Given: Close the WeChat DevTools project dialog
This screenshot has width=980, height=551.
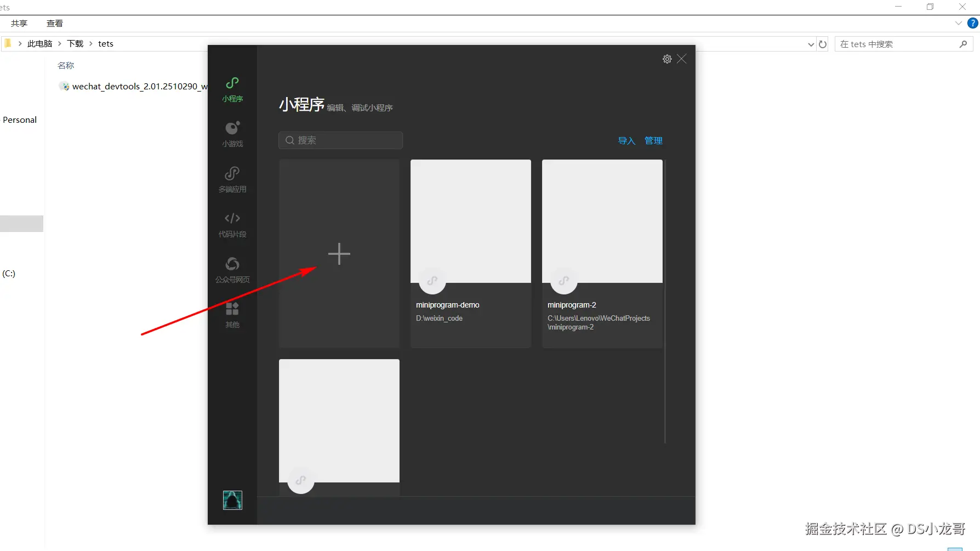Looking at the screenshot, I should [682, 59].
